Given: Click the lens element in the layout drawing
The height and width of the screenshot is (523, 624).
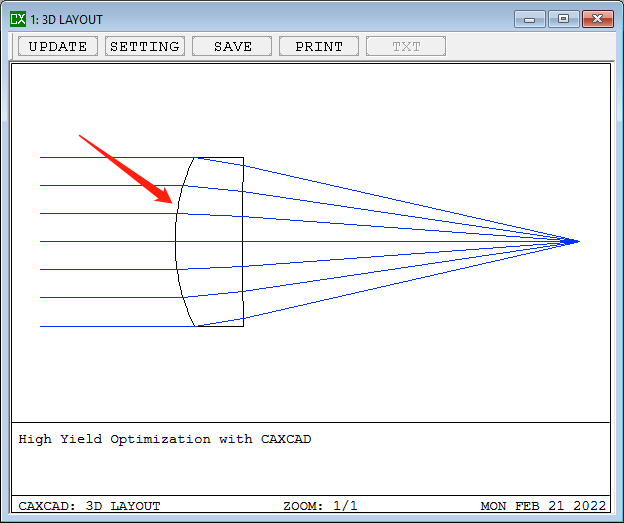Looking at the screenshot, I should point(210,242).
